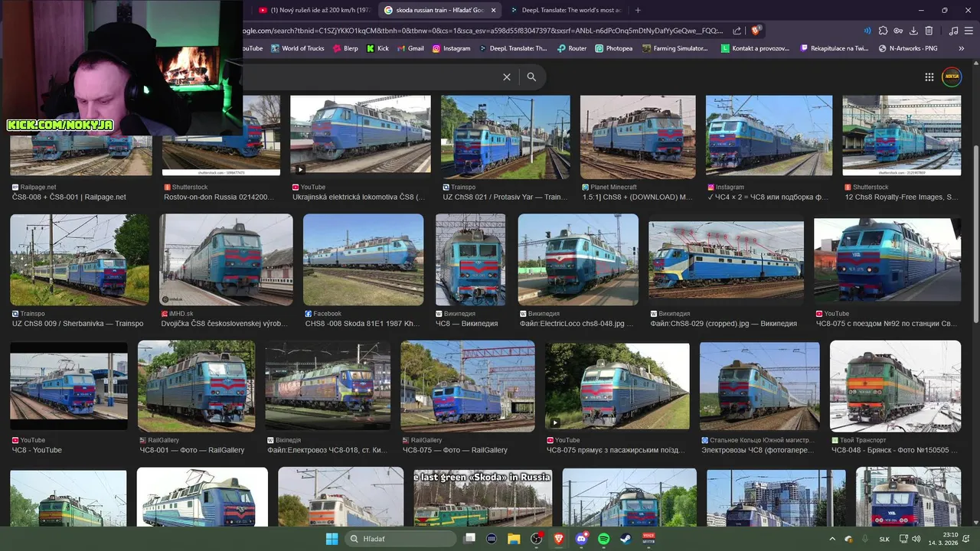Clear the Google search box with X
The height and width of the screenshot is (551, 980).
pyautogui.click(x=506, y=77)
